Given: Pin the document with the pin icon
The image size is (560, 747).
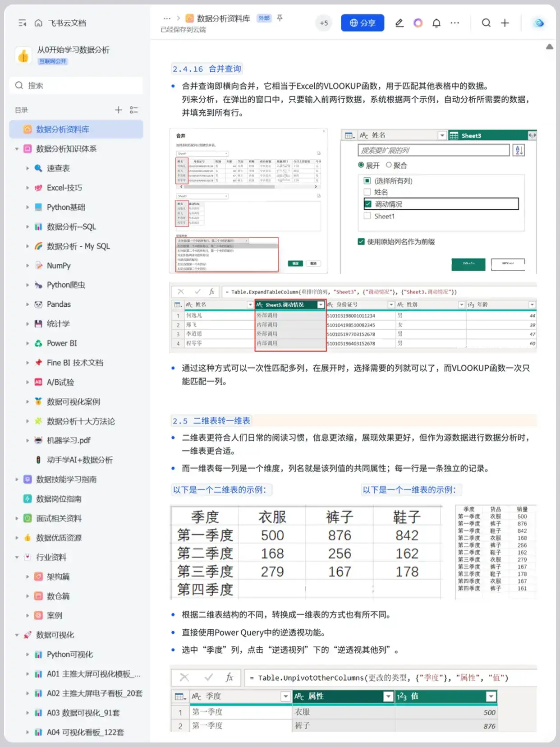Looking at the screenshot, I should click(x=280, y=18).
